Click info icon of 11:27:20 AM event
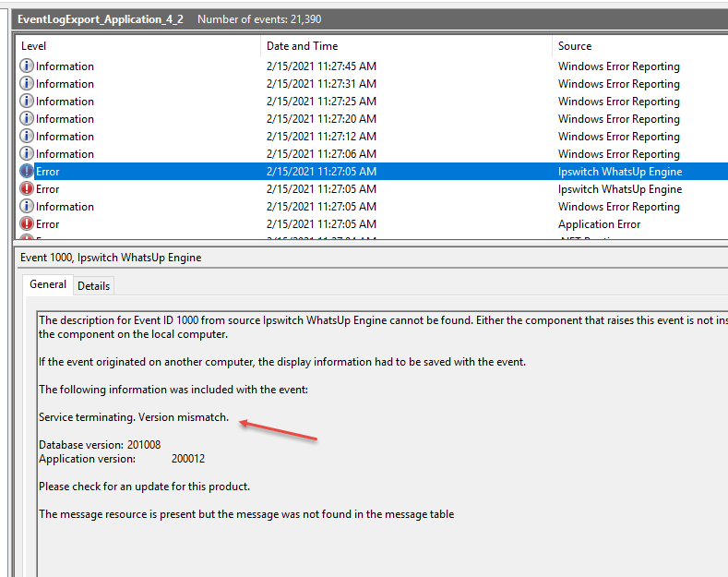 tap(27, 119)
